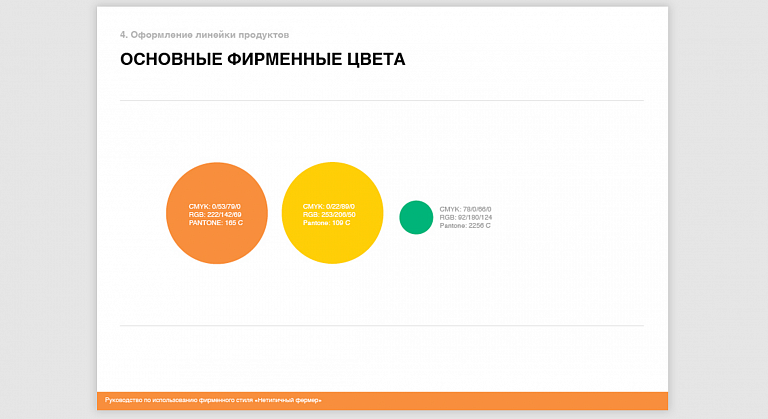Click the subtitle '4. Оформление линейки продуктов'
Screen dimensions: 768x419
(204, 35)
